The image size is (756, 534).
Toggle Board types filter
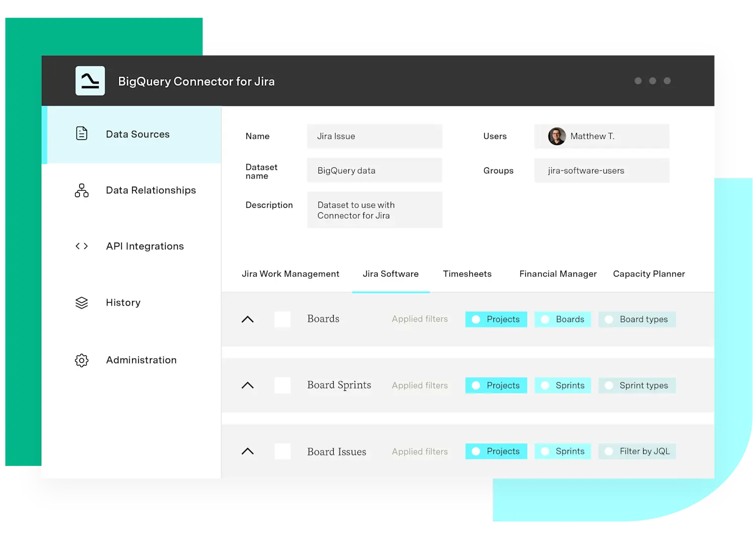[637, 319]
